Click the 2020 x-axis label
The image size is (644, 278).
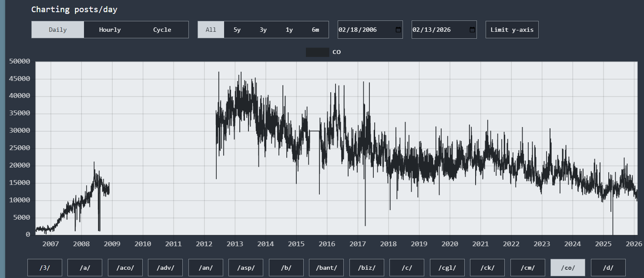(x=449, y=244)
